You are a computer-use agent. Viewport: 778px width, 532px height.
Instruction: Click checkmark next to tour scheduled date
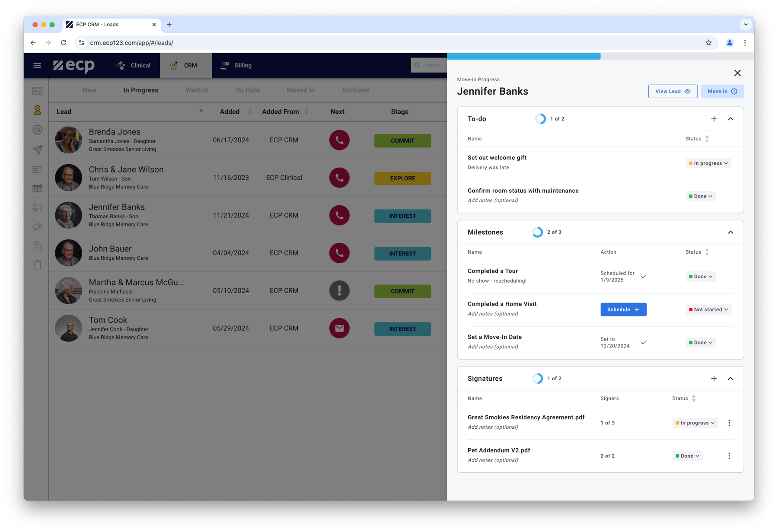644,277
